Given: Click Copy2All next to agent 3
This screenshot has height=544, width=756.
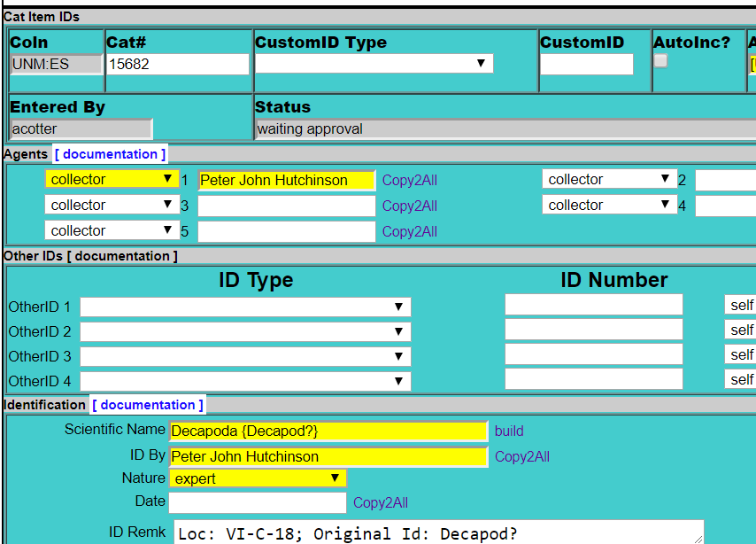Looking at the screenshot, I should pos(409,206).
